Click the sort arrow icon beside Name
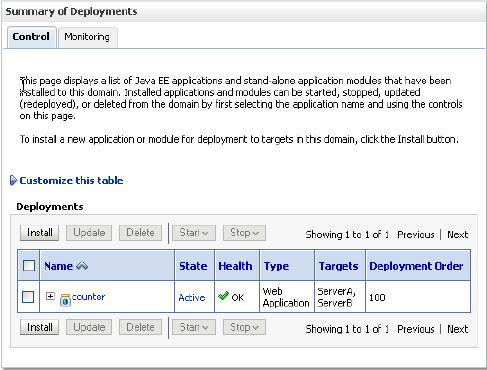The image size is (487, 370). click(82, 266)
